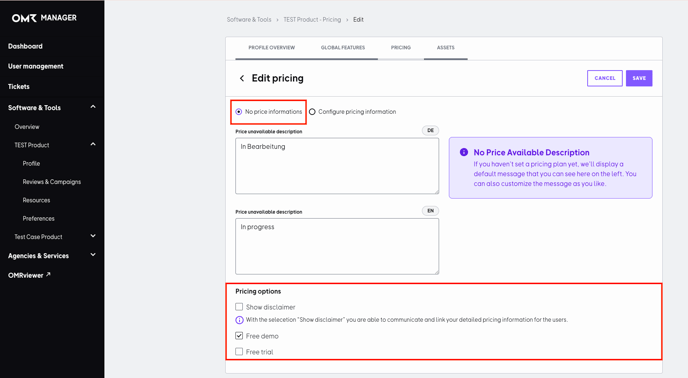This screenshot has width=688, height=378.
Task: Click the EN language badge
Action: coord(430,211)
